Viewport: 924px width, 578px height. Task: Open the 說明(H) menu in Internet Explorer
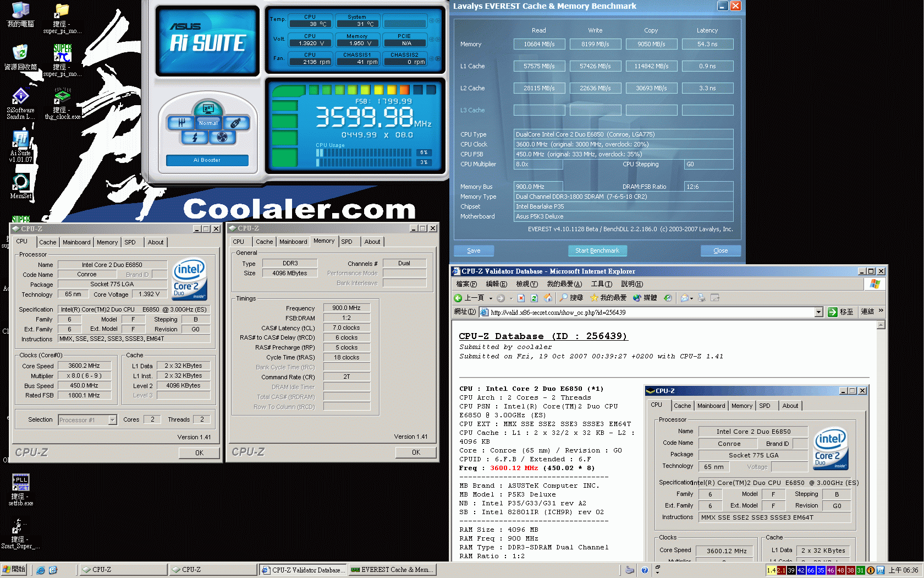click(632, 284)
